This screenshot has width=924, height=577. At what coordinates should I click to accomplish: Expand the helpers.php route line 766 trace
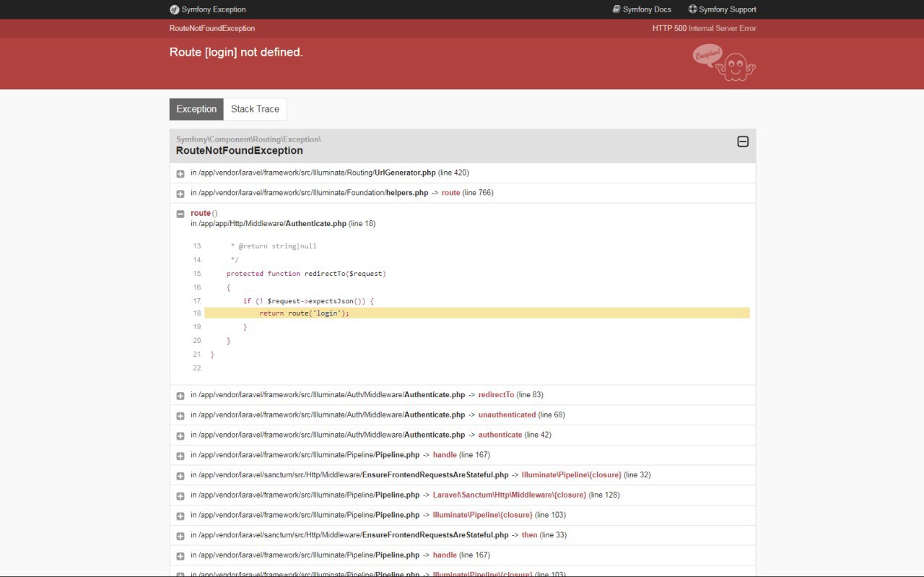180,194
